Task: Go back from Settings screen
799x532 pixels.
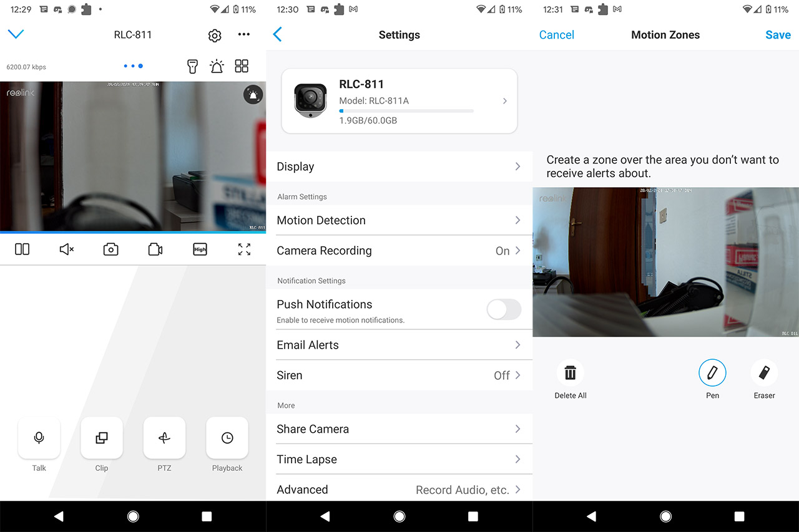Action: (x=278, y=35)
